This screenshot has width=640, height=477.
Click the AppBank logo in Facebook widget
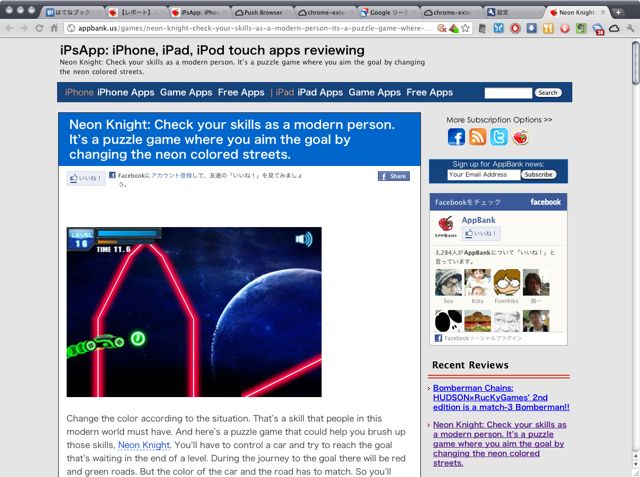445,227
